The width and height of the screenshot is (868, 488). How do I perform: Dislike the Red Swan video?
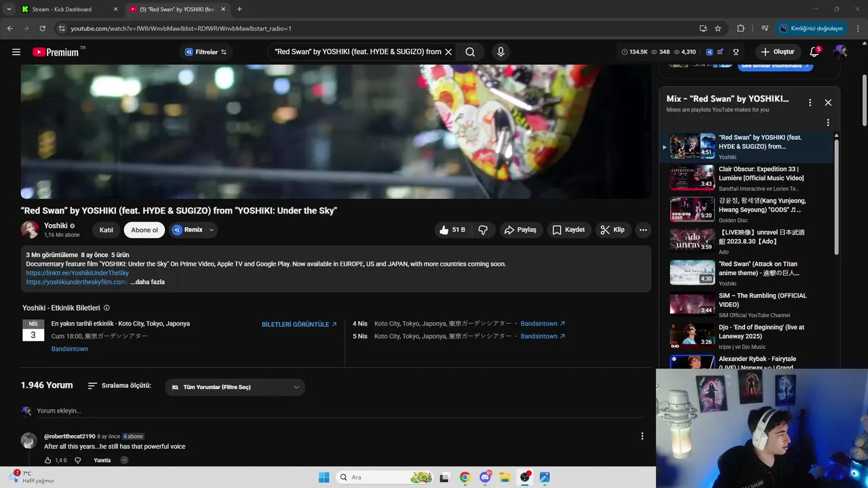point(483,230)
